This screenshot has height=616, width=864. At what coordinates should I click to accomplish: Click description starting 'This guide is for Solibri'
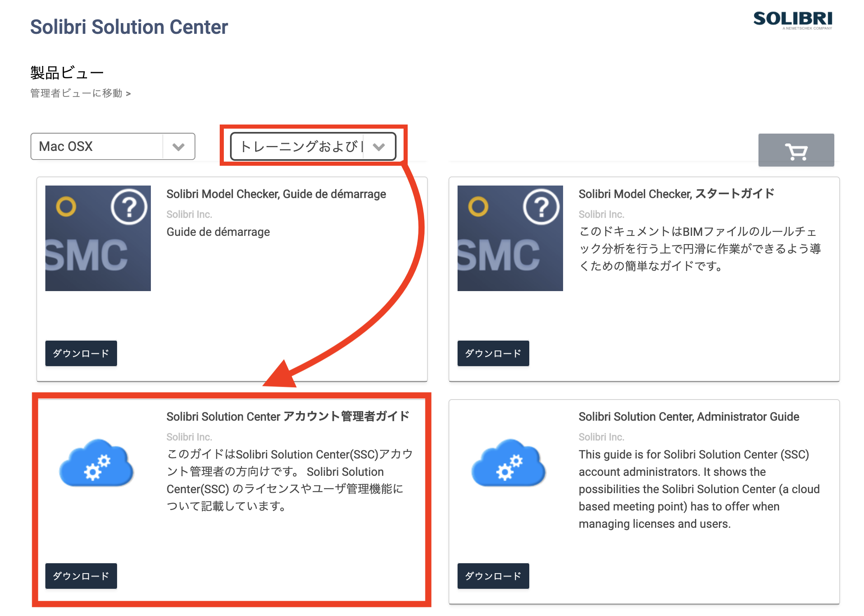(699, 489)
